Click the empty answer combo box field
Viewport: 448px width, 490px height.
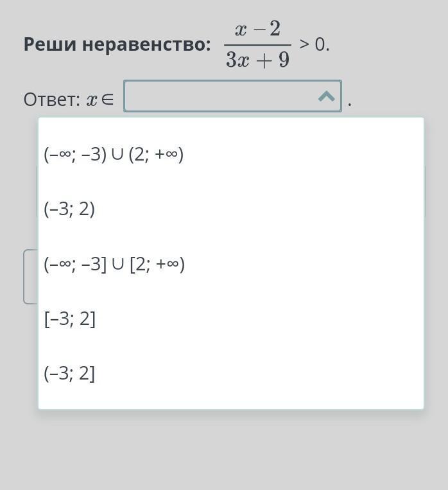232,96
